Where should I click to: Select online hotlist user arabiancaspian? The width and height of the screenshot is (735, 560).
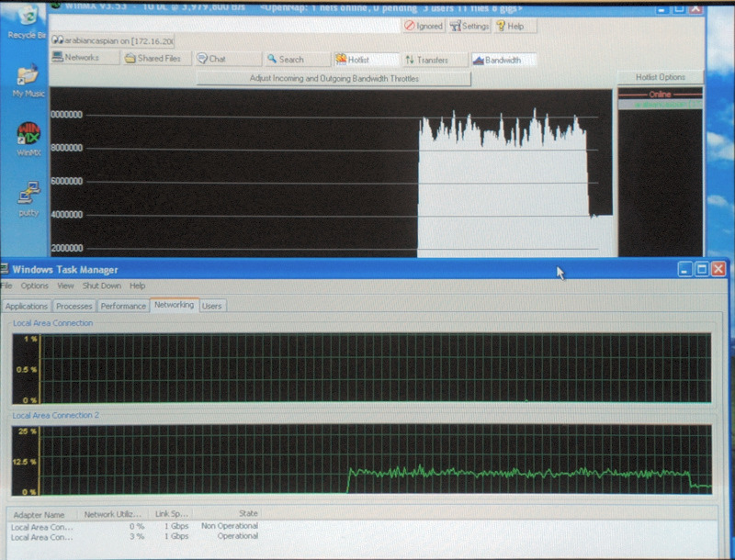click(661, 105)
